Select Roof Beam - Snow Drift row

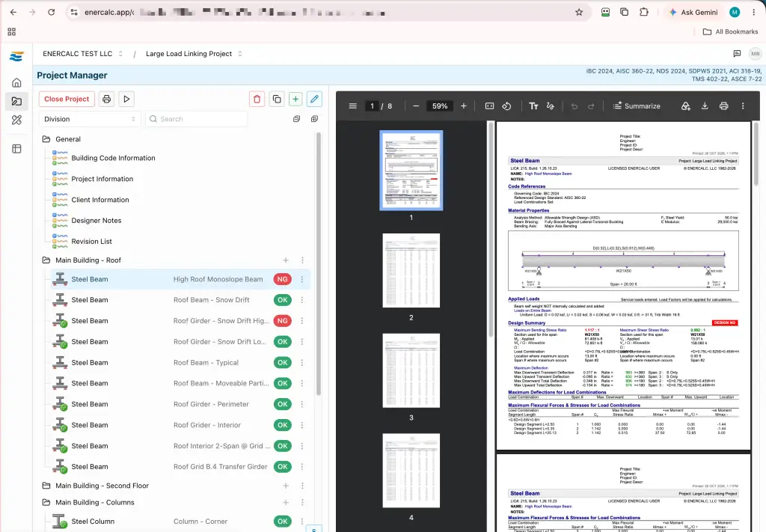click(180, 300)
